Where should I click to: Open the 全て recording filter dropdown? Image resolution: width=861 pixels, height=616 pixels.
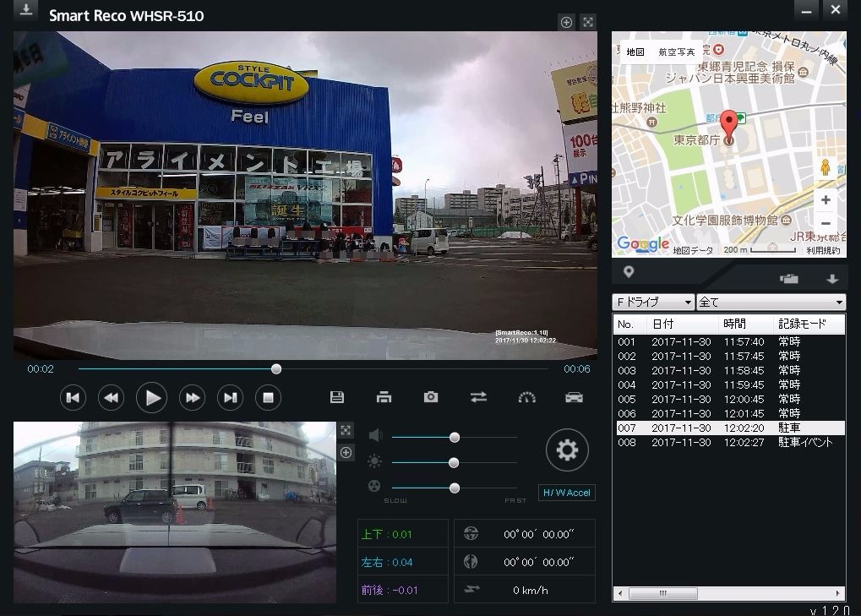(x=771, y=303)
